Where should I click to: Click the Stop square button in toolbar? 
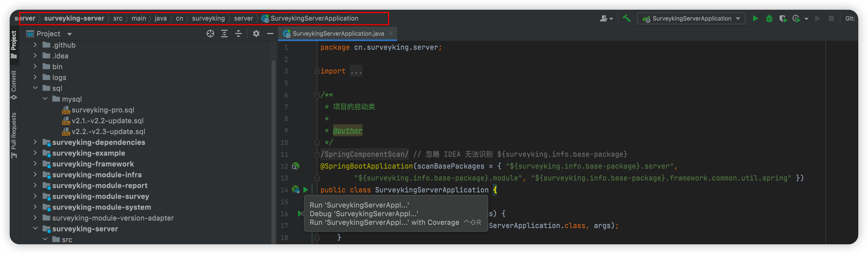831,19
